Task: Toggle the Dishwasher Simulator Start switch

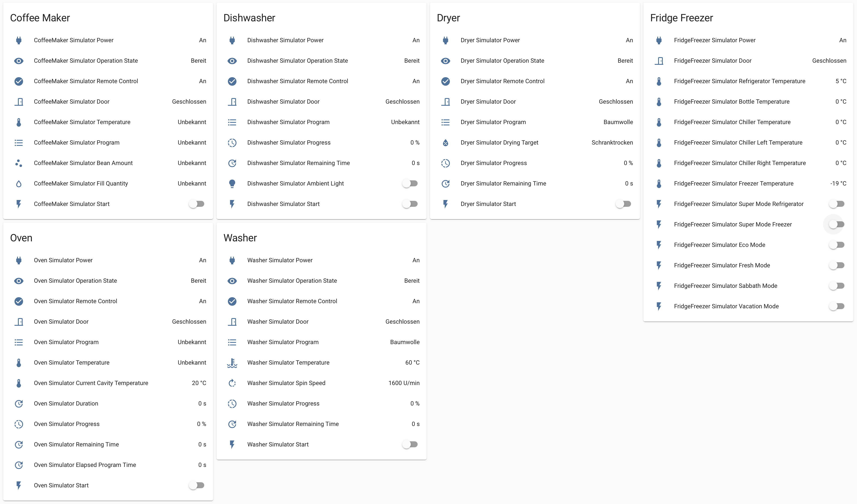Action: 410,204
